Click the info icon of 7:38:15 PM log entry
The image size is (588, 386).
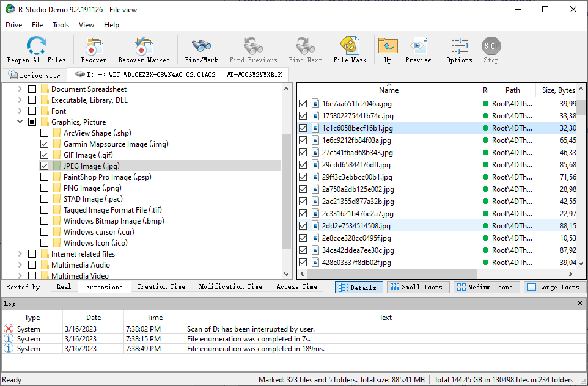[8, 339]
